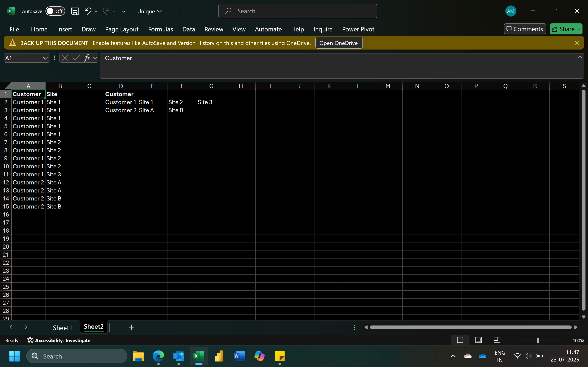Viewport: 588px width, 367px height.
Task: Toggle the AutoSave switch
Action: (55, 11)
